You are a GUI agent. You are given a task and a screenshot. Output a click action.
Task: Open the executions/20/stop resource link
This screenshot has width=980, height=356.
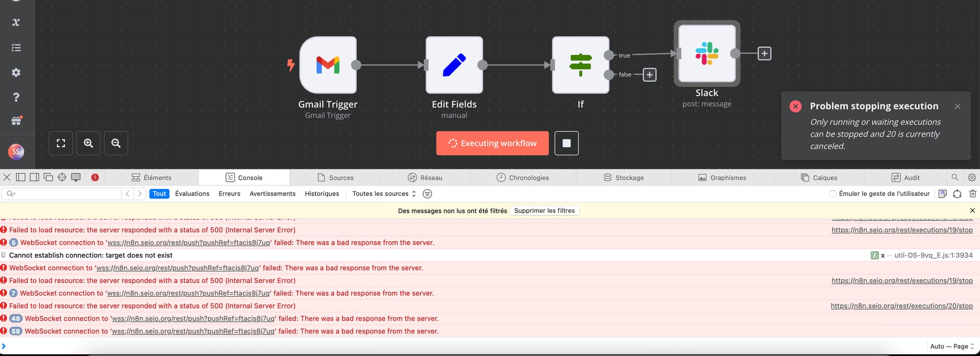[x=901, y=306]
